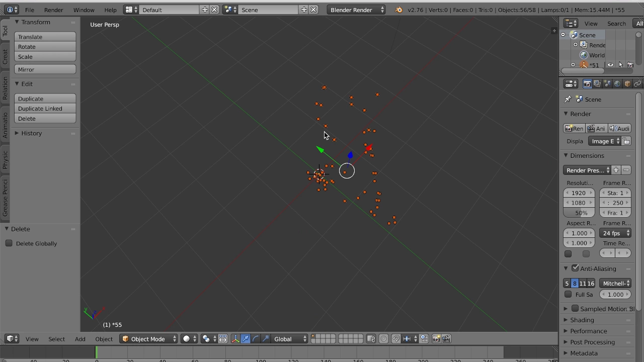The image size is (644, 362).
Task: Toggle selectability arrow for object *51
Action: [x=620, y=65]
